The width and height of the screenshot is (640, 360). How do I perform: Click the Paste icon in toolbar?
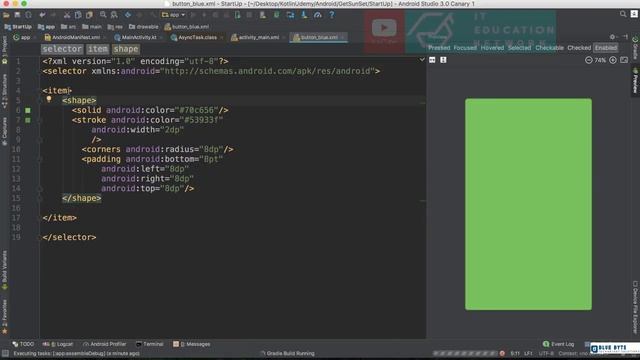(x=89, y=15)
